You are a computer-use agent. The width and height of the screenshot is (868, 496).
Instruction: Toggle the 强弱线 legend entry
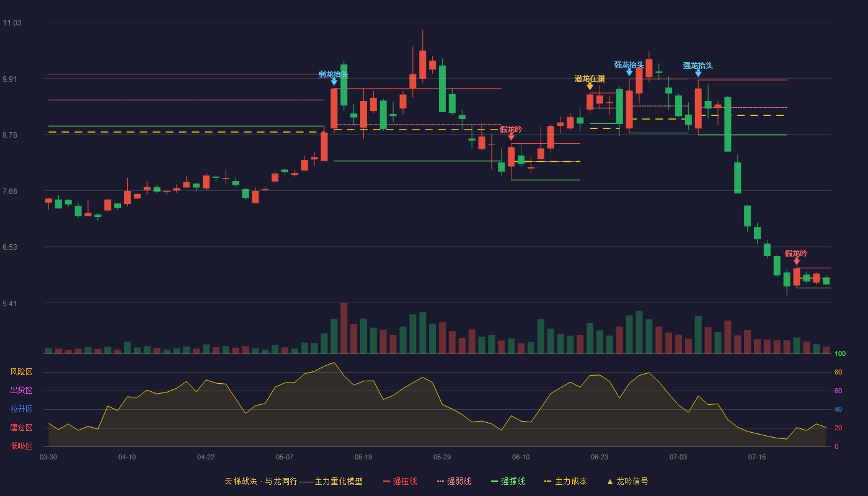tap(454, 481)
